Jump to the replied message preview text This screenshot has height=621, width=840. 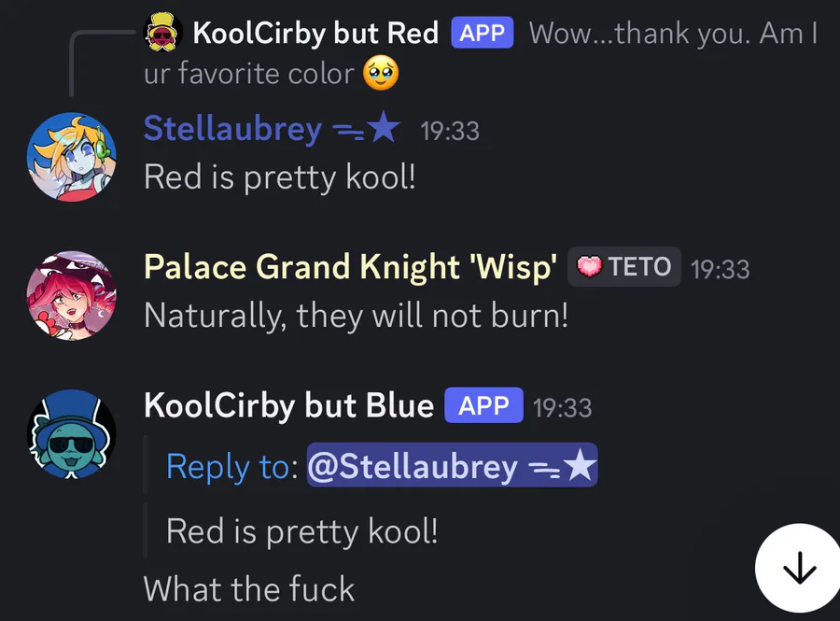(481, 52)
